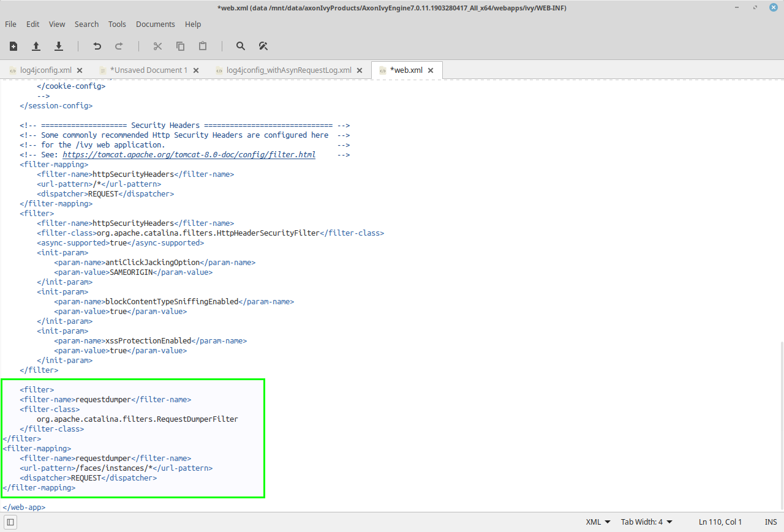The width and height of the screenshot is (784, 532).
Task: Open the Search menu
Action: pos(86,24)
